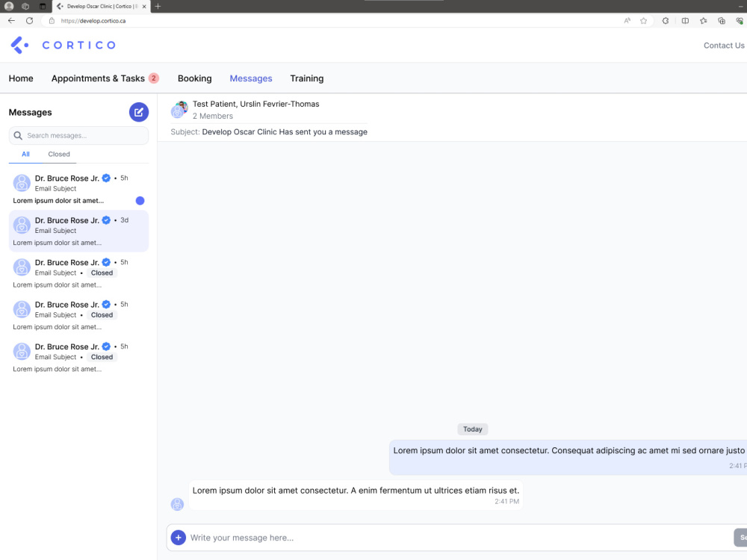The height and width of the screenshot is (560, 747).
Task: Open the browser workspaces icon
Action: [x=25, y=6]
